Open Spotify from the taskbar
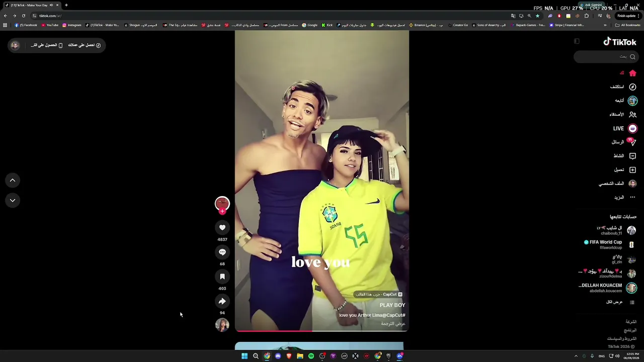 pos(311,356)
